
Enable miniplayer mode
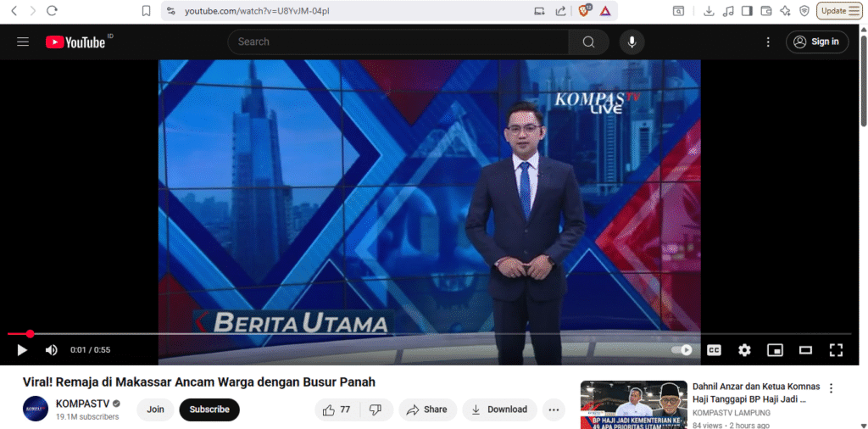click(x=775, y=350)
